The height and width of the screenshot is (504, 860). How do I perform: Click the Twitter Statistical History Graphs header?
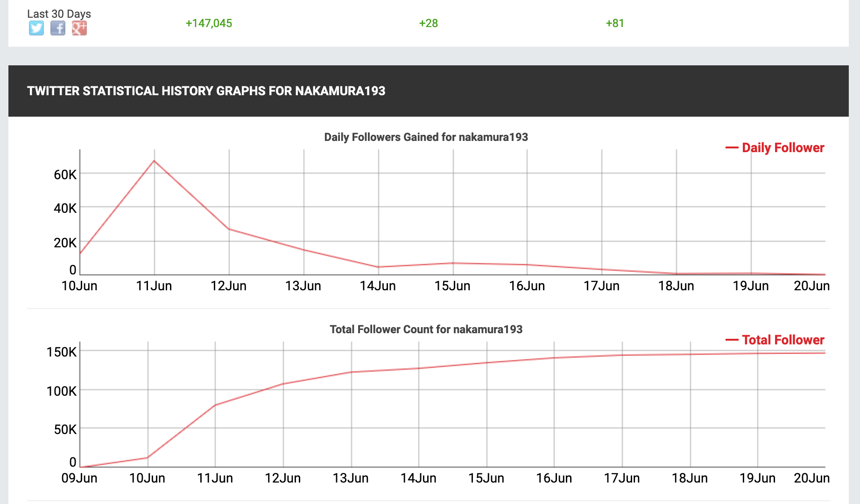point(206,91)
